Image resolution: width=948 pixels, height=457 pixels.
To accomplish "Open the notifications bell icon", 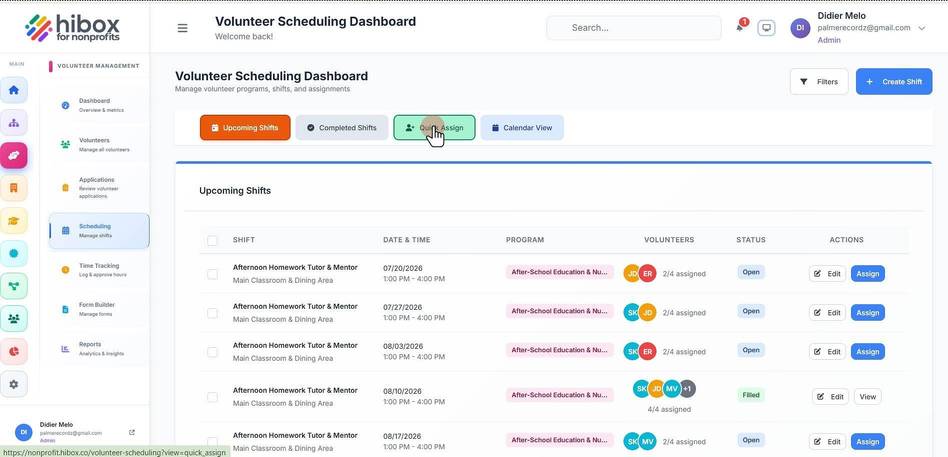I will click(x=740, y=27).
